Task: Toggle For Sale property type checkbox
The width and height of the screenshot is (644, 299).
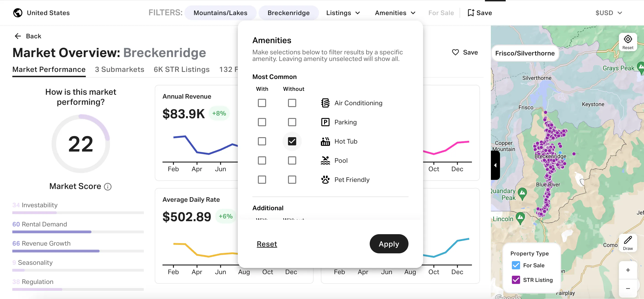Action: 516,265
